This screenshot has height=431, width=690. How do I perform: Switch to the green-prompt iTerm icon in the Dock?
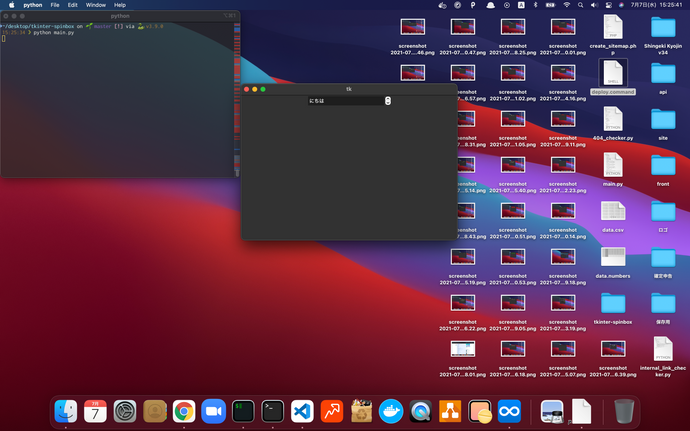[243, 411]
